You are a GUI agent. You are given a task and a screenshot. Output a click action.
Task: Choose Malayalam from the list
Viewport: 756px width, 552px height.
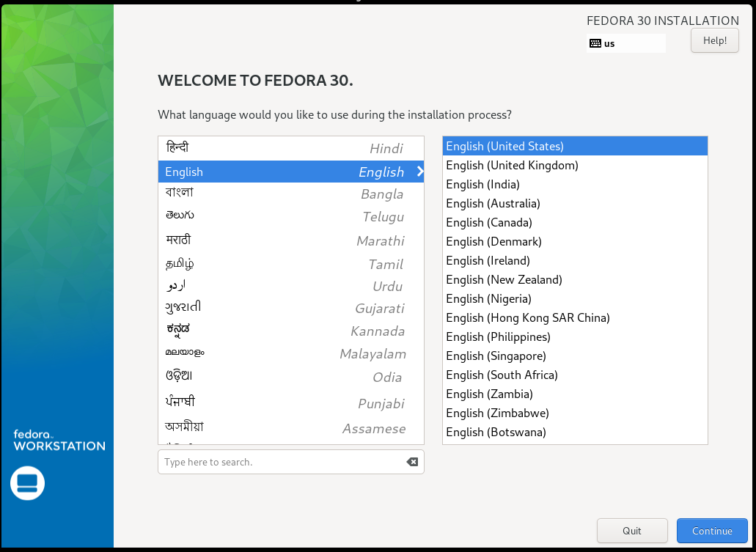(290, 353)
